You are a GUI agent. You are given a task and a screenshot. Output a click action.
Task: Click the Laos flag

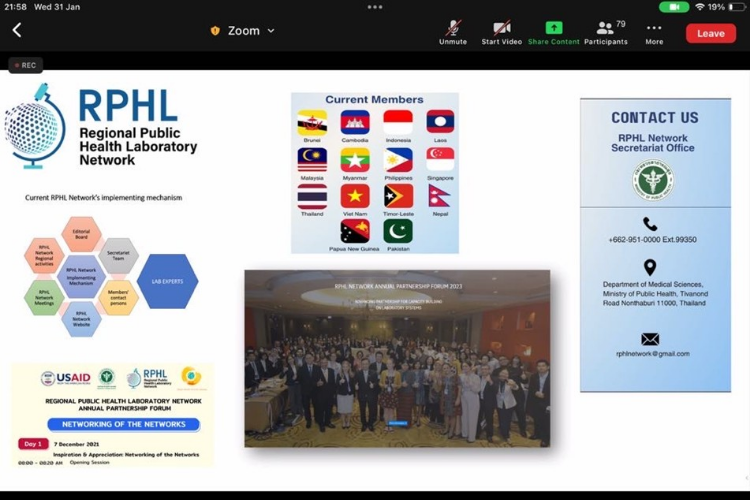(x=440, y=122)
